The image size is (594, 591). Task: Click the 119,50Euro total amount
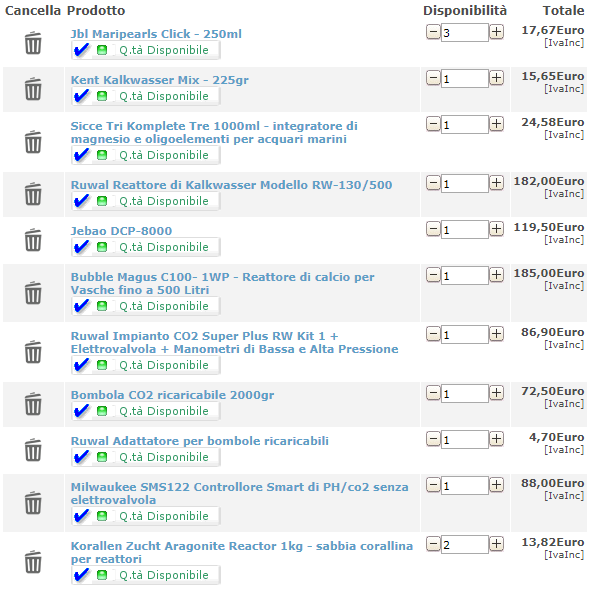coord(549,227)
